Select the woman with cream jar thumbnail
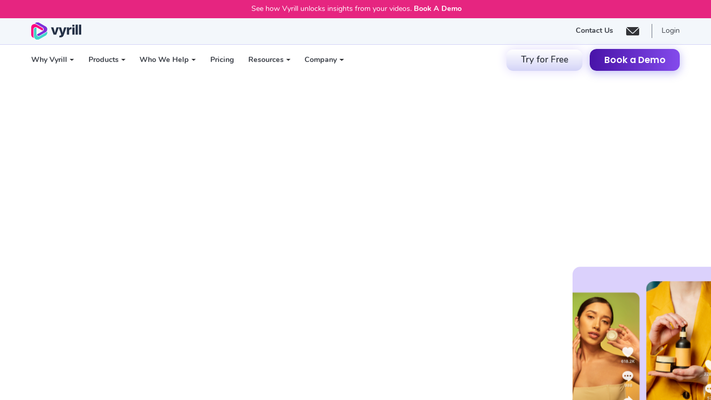The image size is (711, 400). (x=606, y=346)
